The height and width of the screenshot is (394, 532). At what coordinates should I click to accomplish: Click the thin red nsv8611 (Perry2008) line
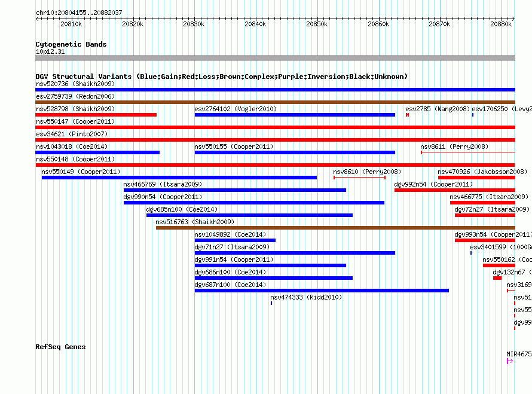tap(468, 152)
